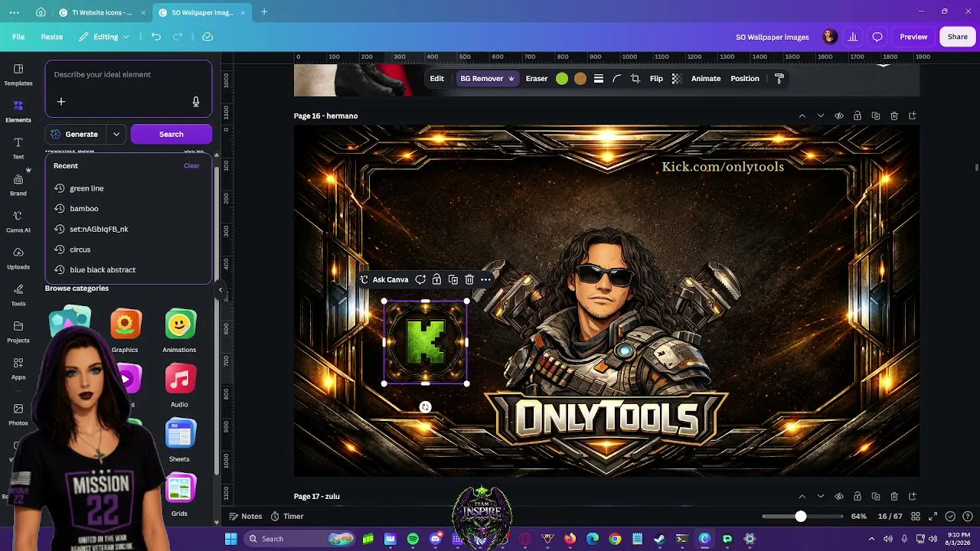Open the Text panel in sidebar
This screenshot has height=551, width=980.
[18, 148]
